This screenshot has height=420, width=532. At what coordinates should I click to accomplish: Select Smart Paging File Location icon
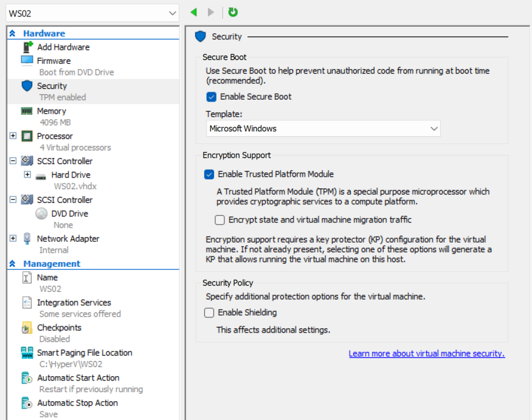click(x=27, y=353)
